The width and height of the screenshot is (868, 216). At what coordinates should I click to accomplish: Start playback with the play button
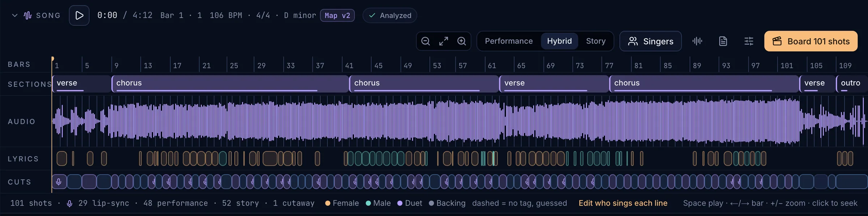[x=79, y=16]
